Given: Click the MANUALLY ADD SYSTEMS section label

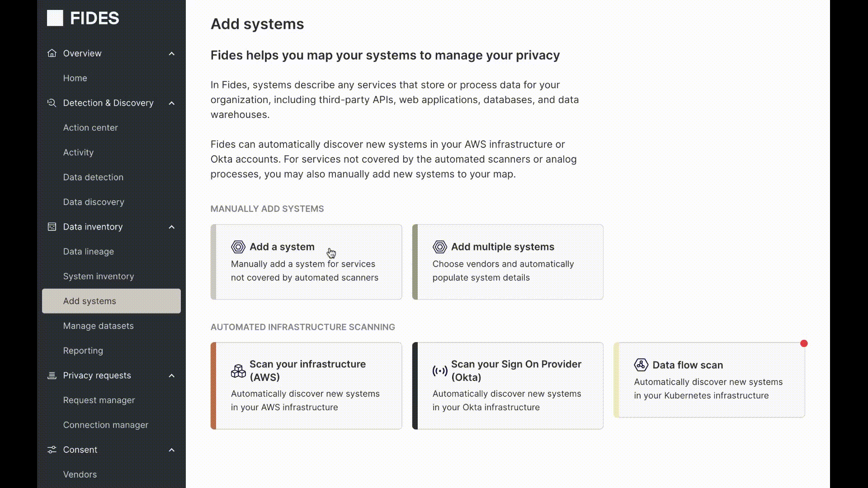Looking at the screenshot, I should point(267,209).
